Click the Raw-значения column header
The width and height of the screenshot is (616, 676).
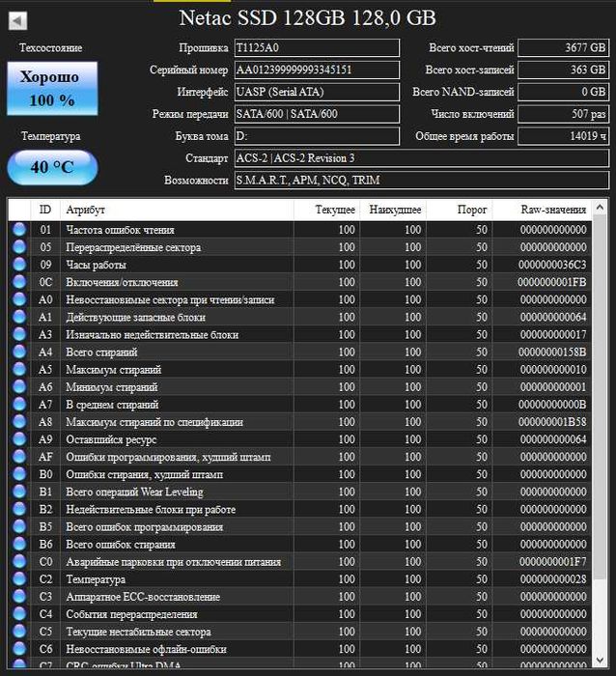point(543,210)
